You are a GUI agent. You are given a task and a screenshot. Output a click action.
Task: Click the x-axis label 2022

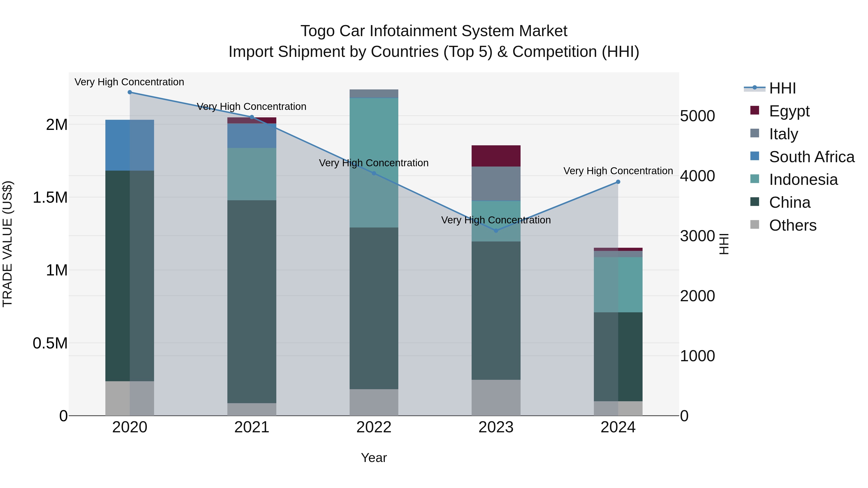tap(374, 427)
